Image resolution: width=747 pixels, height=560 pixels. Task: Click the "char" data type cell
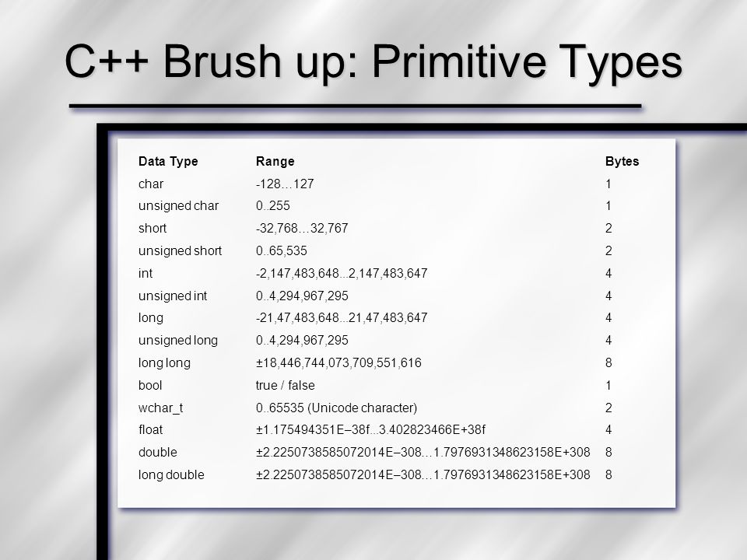151,184
